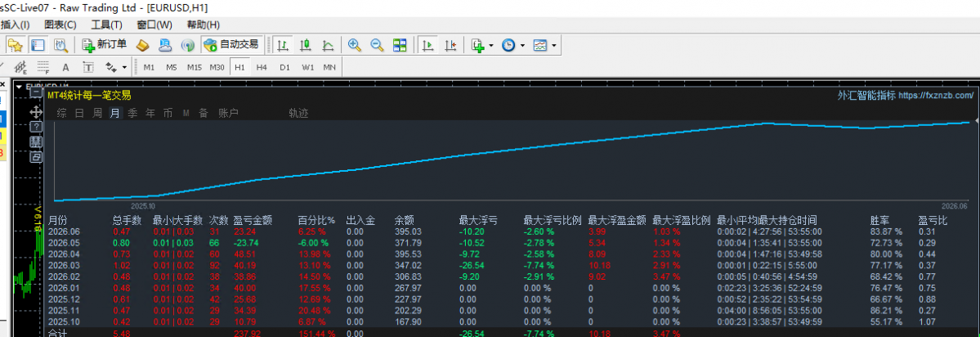Toggle 自动交易 auto trading button
Viewport: 980px width, 337px height.
(x=232, y=45)
